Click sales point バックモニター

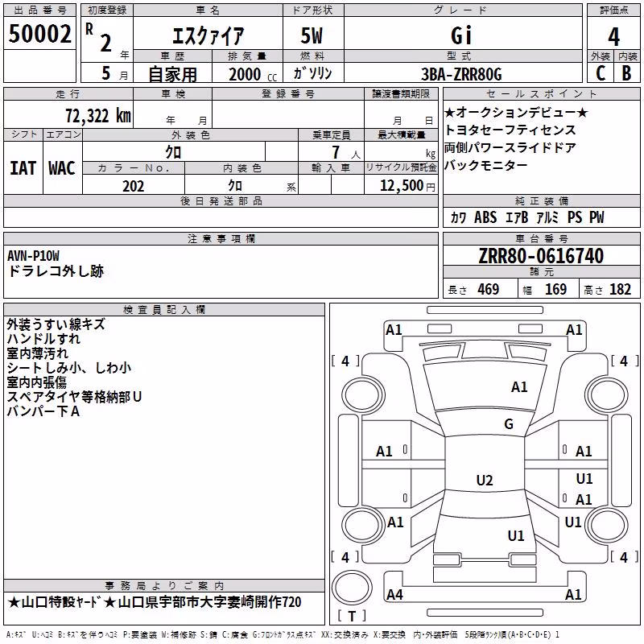pyautogui.click(x=486, y=165)
